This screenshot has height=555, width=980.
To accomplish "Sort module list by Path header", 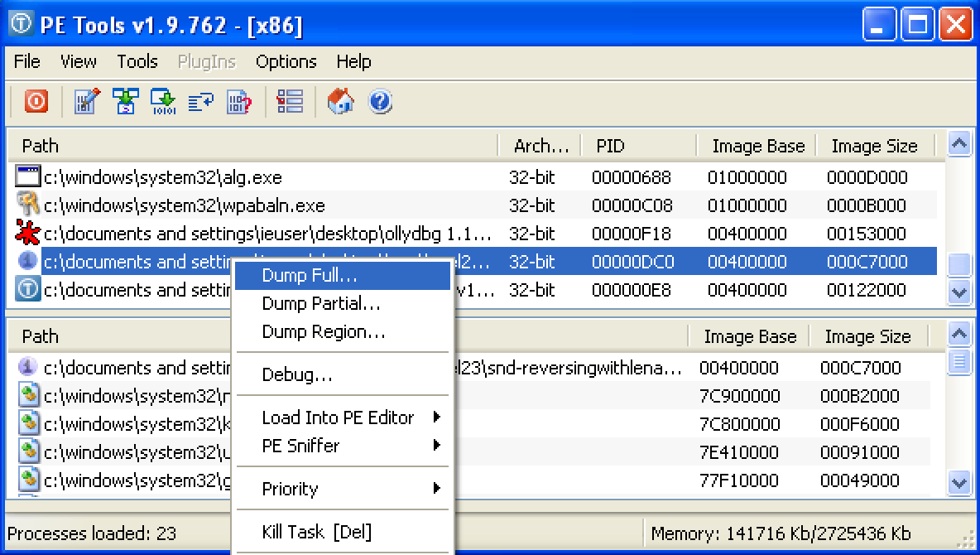I will point(348,336).
